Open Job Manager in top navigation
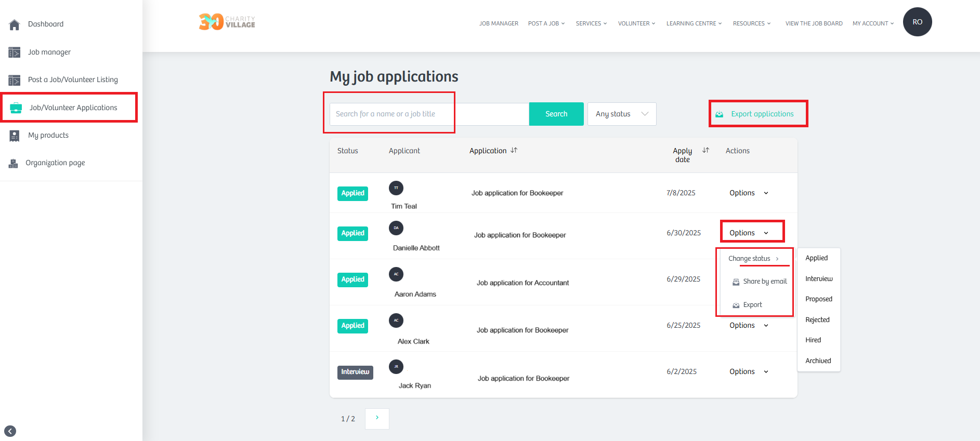 click(x=499, y=23)
